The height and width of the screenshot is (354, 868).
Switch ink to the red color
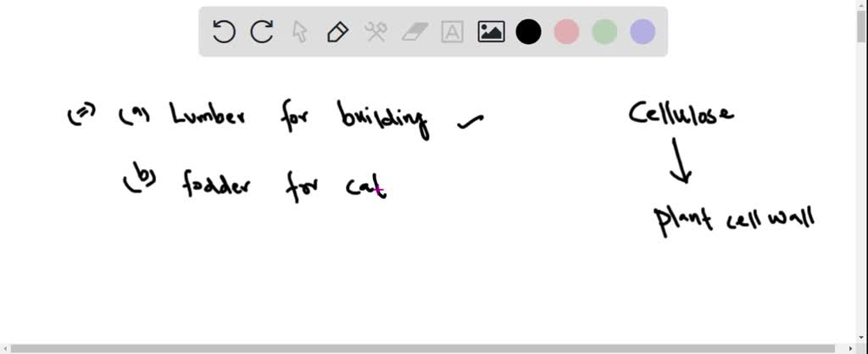point(566,32)
